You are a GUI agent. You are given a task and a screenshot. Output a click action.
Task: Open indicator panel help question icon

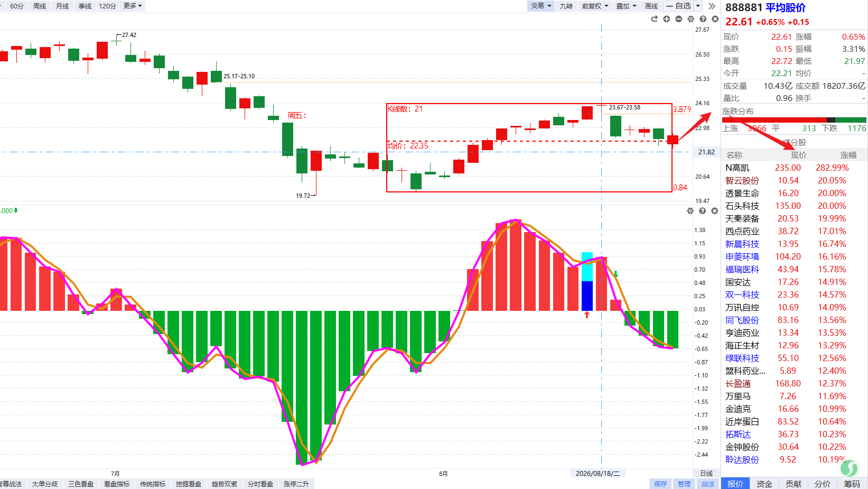coord(702,211)
